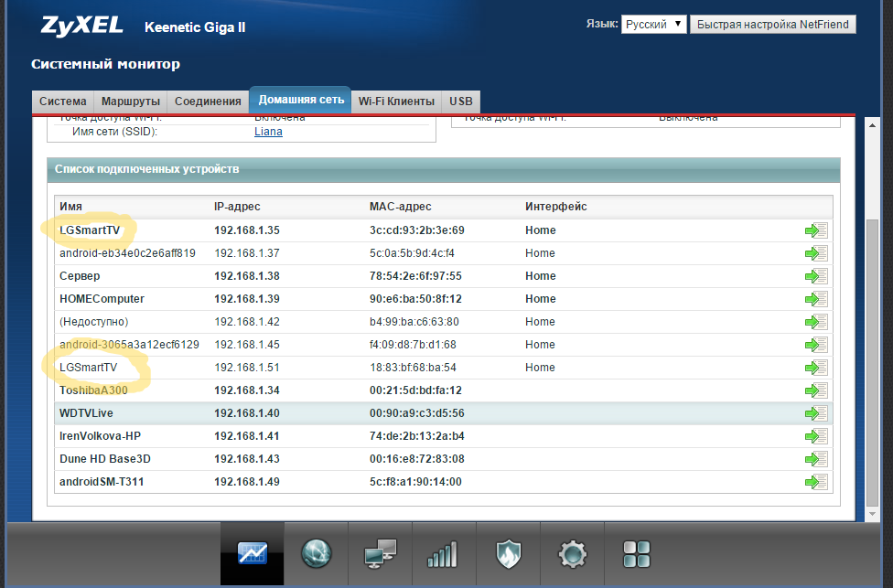The height and width of the screenshot is (588, 893).
Task: Open the Internet globe icon
Action: (x=317, y=553)
